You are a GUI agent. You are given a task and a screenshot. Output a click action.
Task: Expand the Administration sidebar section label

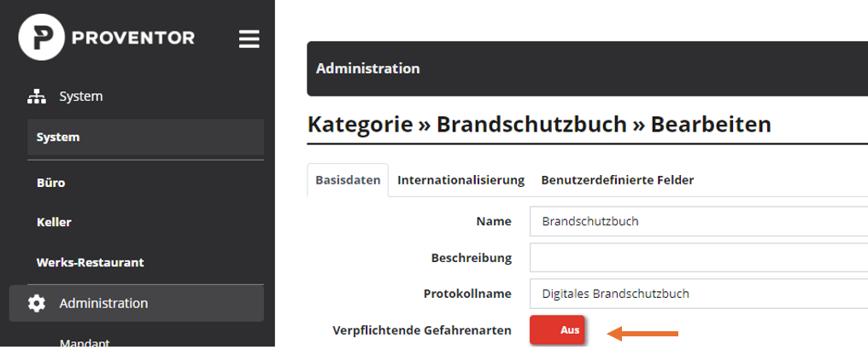pyautogui.click(x=103, y=303)
